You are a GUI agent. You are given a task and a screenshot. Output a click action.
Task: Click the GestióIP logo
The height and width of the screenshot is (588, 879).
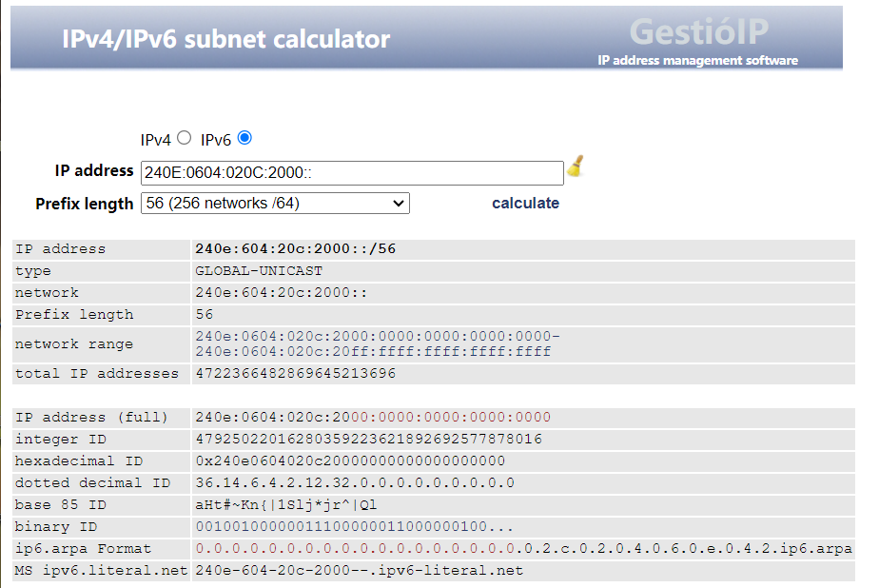697,32
